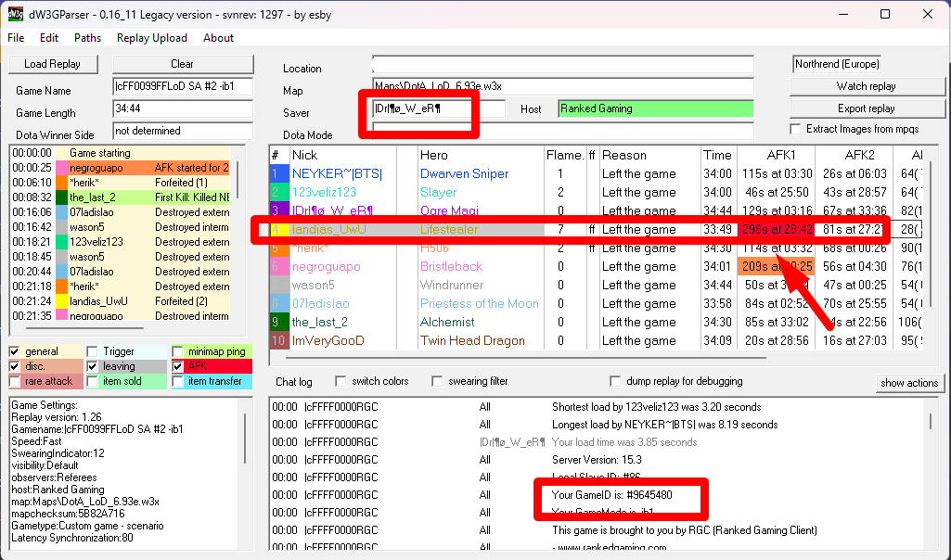Click the dW3GParser app icon in the title bar
Viewport: 951px width, 560px height.
pyautogui.click(x=15, y=14)
